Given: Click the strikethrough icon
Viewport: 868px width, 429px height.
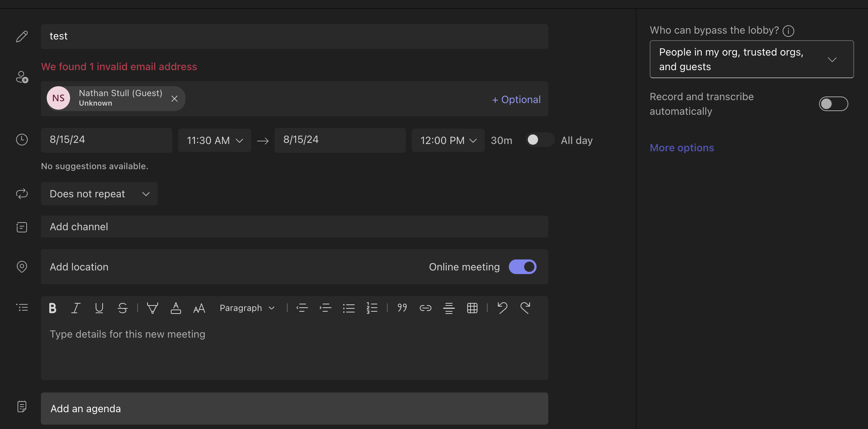Looking at the screenshot, I should tap(123, 308).
